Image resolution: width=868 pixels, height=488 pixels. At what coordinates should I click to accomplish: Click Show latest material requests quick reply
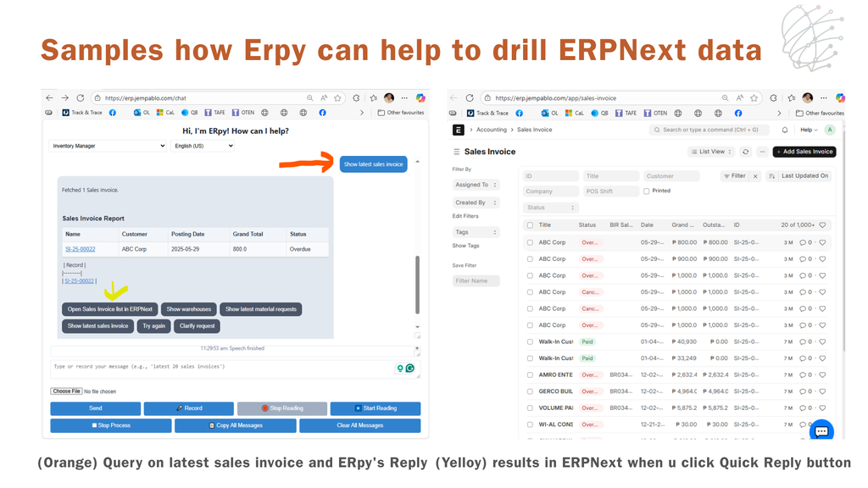coord(261,309)
